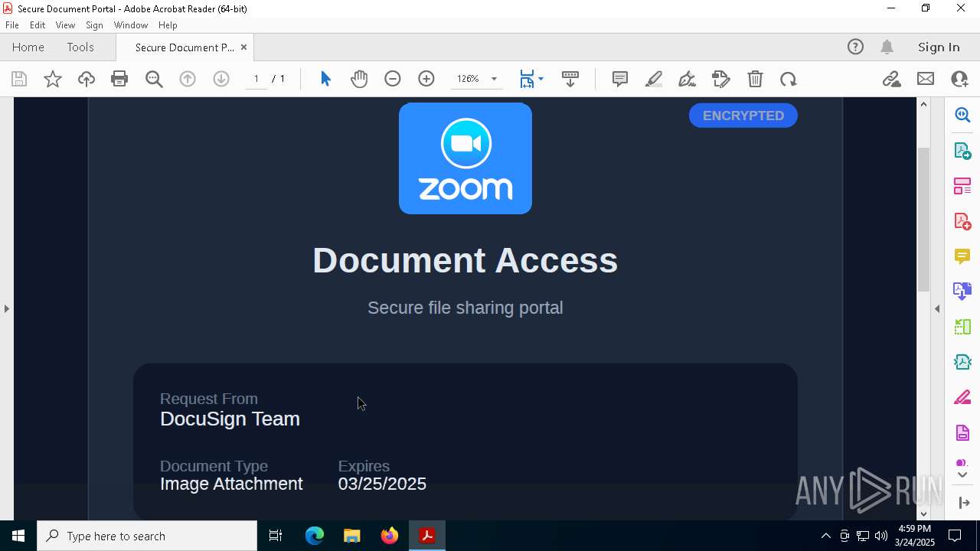This screenshot has height=551, width=980.
Task: Toggle scrolling mode page display icon
Action: point(570,79)
